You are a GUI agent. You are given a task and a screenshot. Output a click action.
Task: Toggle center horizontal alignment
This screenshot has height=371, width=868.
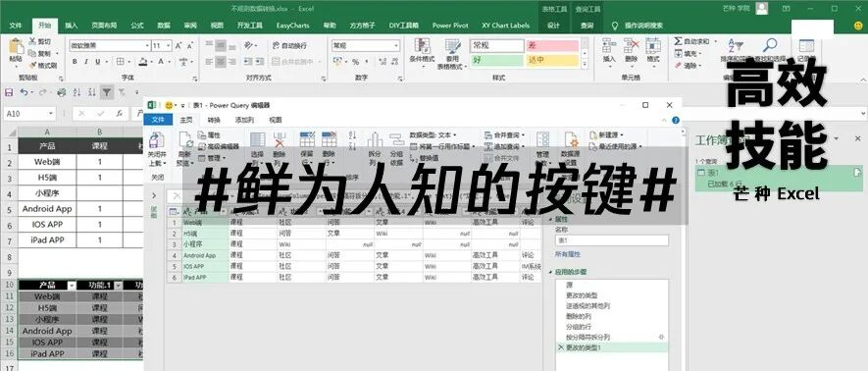[x=221, y=62]
